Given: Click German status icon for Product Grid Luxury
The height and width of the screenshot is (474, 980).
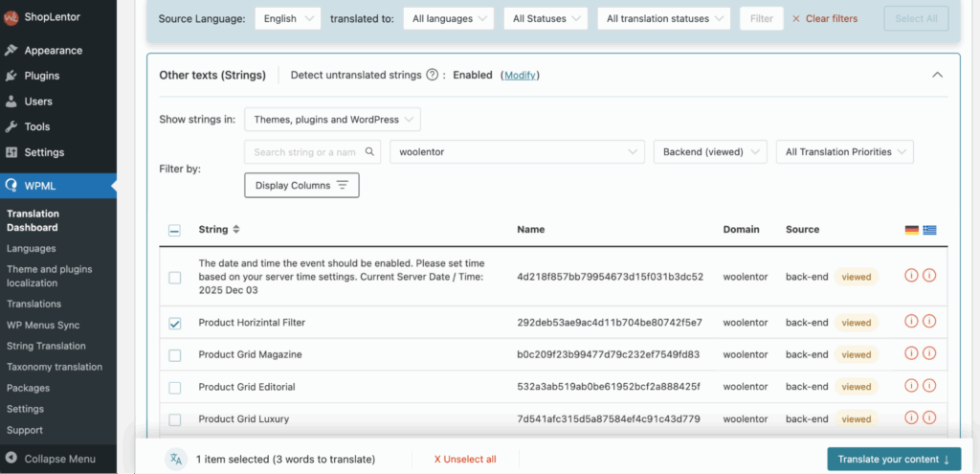Looking at the screenshot, I should [911, 418].
